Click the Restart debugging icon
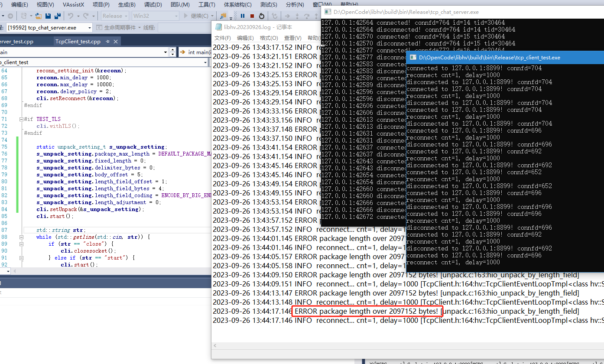This screenshot has height=364, width=604. (x=262, y=16)
